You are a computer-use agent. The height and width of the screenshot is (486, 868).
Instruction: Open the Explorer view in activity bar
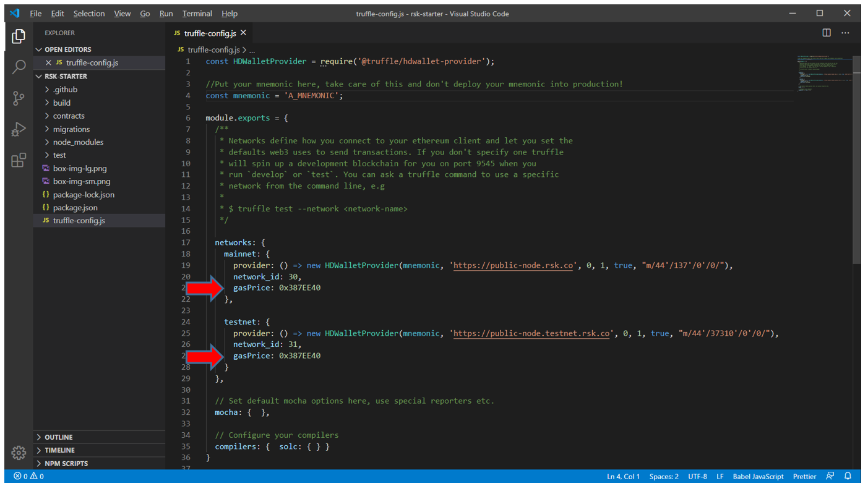[19, 36]
